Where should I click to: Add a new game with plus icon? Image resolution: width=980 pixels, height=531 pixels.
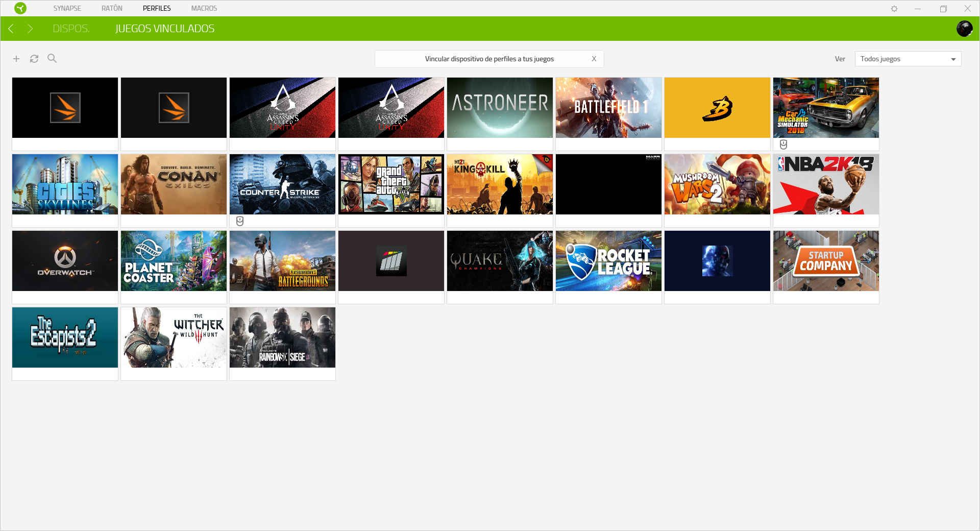[x=16, y=59]
